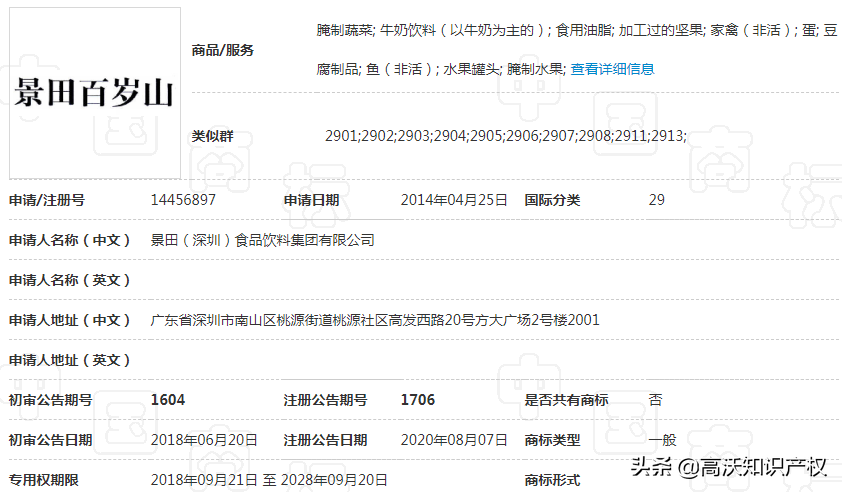This screenshot has height=492, width=842.
Task: Click trademark type value 一般
Action: pyautogui.click(x=663, y=440)
